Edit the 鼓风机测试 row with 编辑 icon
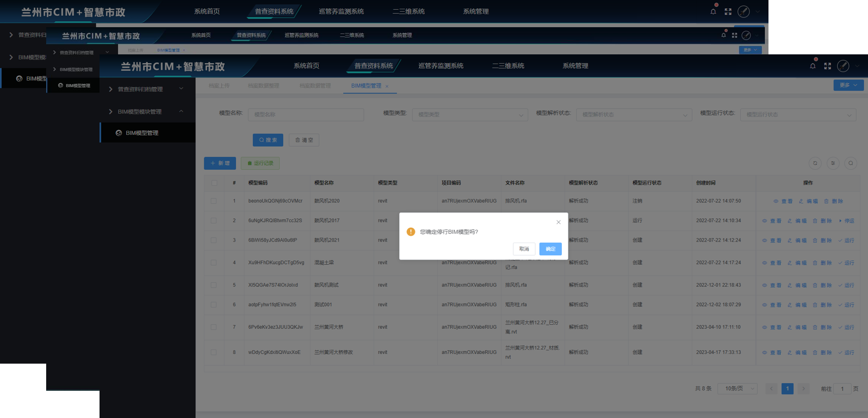 (797, 285)
